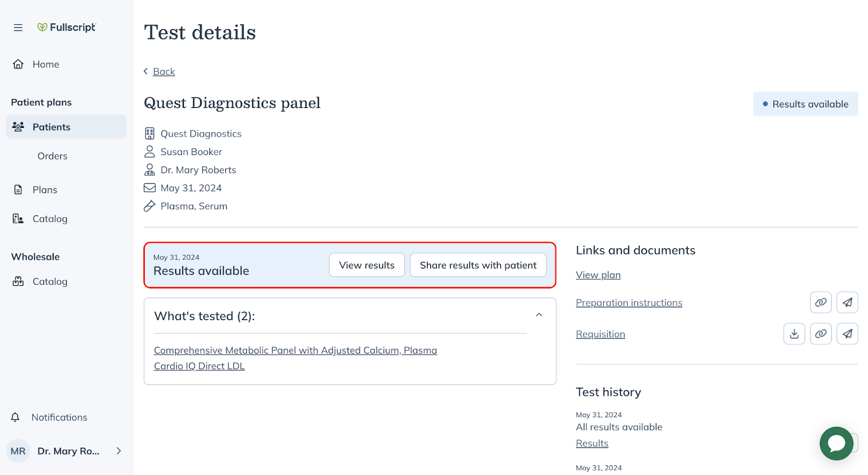868x475 pixels.
Task: Copy Preparation instructions link icon
Action: pyautogui.click(x=820, y=303)
